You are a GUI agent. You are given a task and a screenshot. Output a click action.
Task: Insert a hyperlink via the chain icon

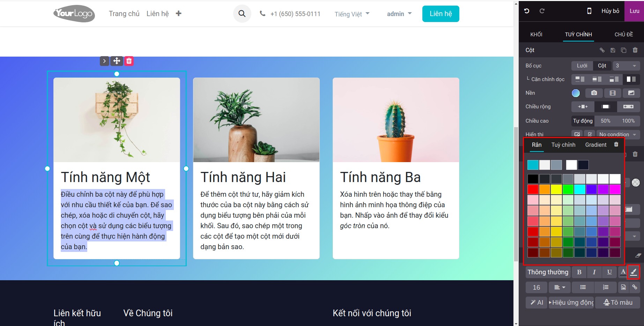[x=635, y=287]
